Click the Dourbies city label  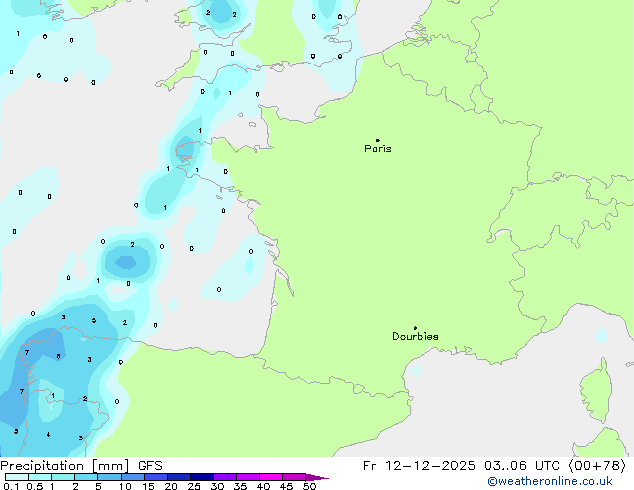tap(415, 336)
